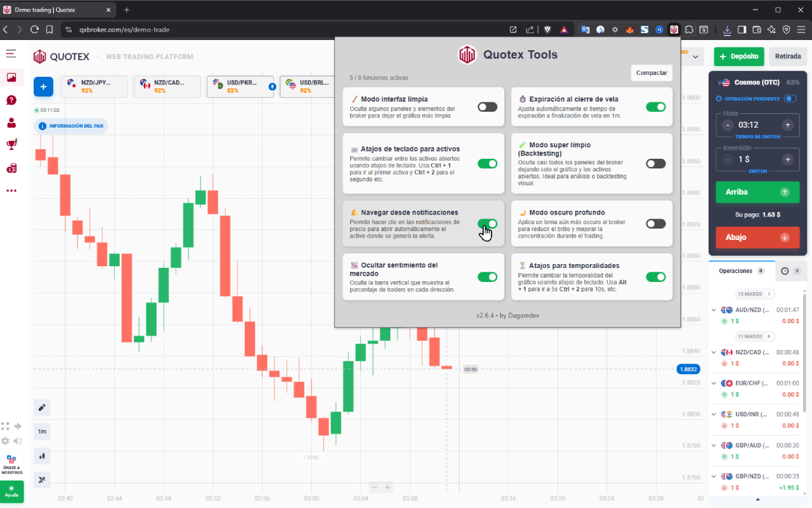Enable Modo oscuro profundo toggle
This screenshot has height=508, width=812.
coord(656,224)
